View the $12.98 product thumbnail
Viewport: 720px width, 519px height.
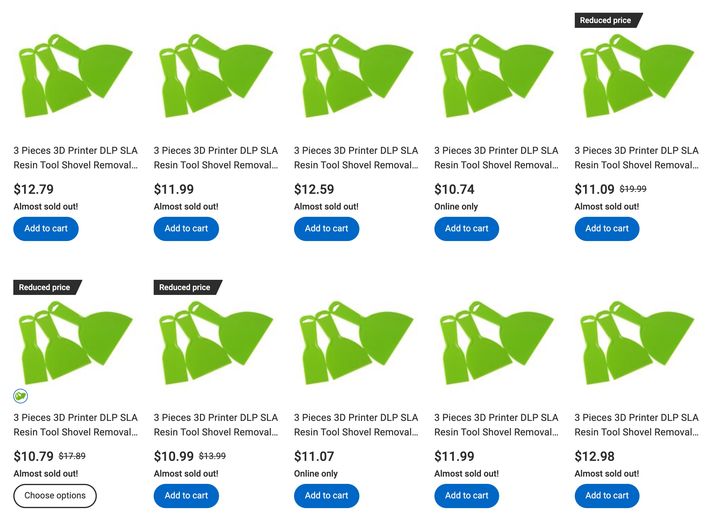coord(635,340)
